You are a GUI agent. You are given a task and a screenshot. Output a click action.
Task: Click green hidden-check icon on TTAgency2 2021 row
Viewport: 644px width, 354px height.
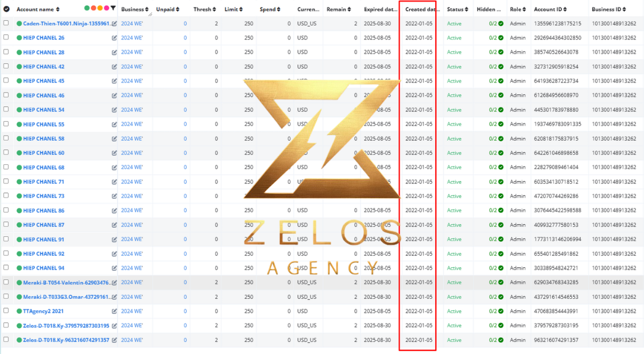coord(501,311)
